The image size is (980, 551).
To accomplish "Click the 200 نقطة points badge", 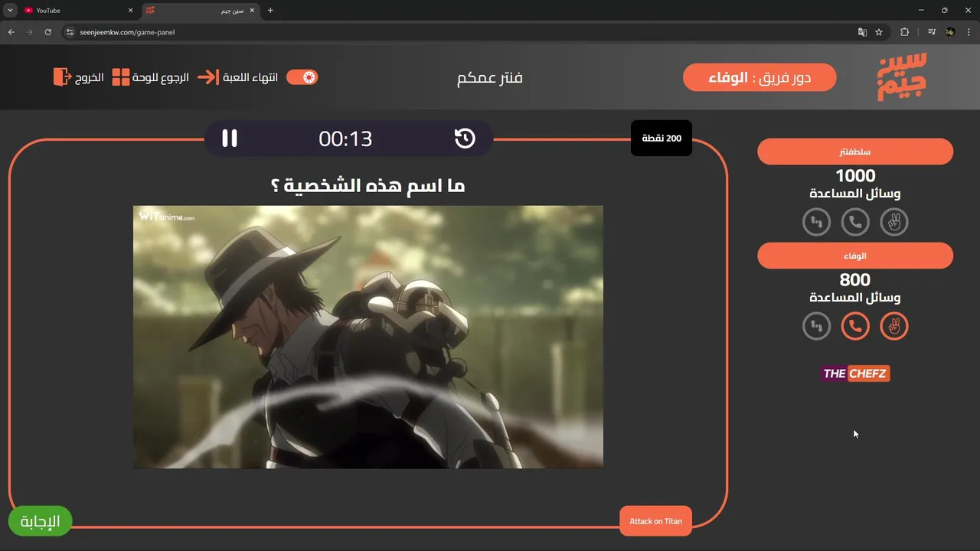I will click(x=661, y=139).
